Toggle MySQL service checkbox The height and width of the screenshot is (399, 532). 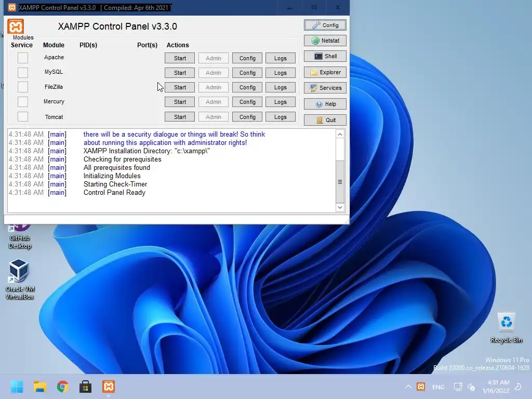coord(23,72)
